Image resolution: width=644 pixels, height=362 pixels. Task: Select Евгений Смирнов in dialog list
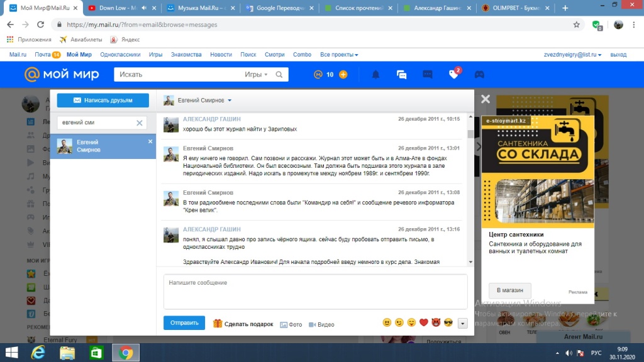click(103, 146)
